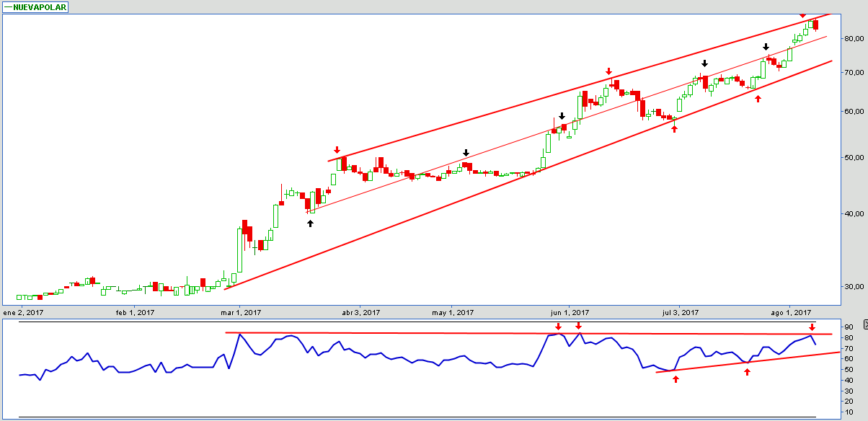The height and width of the screenshot is (421, 868).
Task: Select the 'jul 3, 2017' date label
Action: point(680,312)
